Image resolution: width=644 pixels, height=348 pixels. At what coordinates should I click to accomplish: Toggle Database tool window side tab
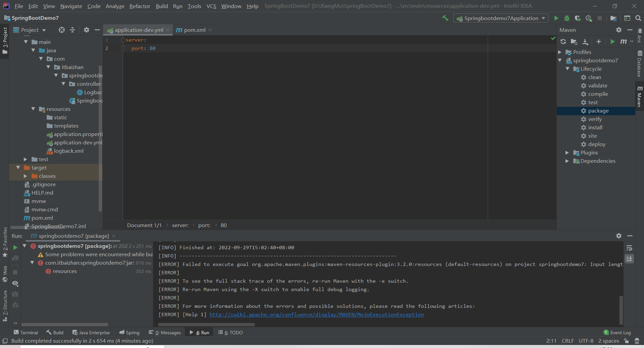click(x=640, y=64)
